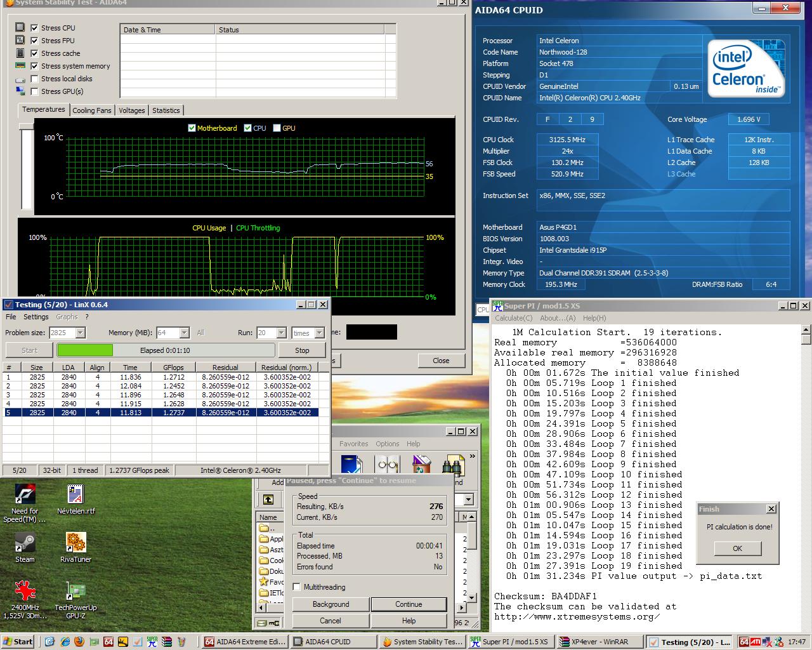Click the Find binoculars icon in WinRAR toolbar
This screenshot has height=650, width=812.
click(453, 465)
